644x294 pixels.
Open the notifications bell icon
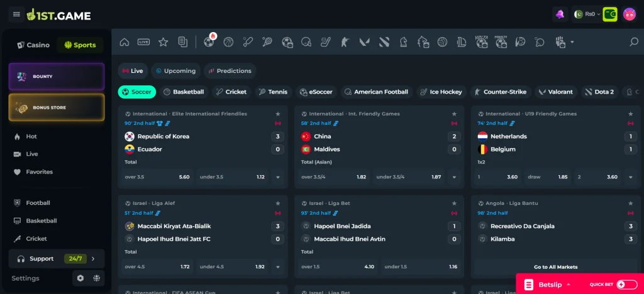tap(560, 14)
